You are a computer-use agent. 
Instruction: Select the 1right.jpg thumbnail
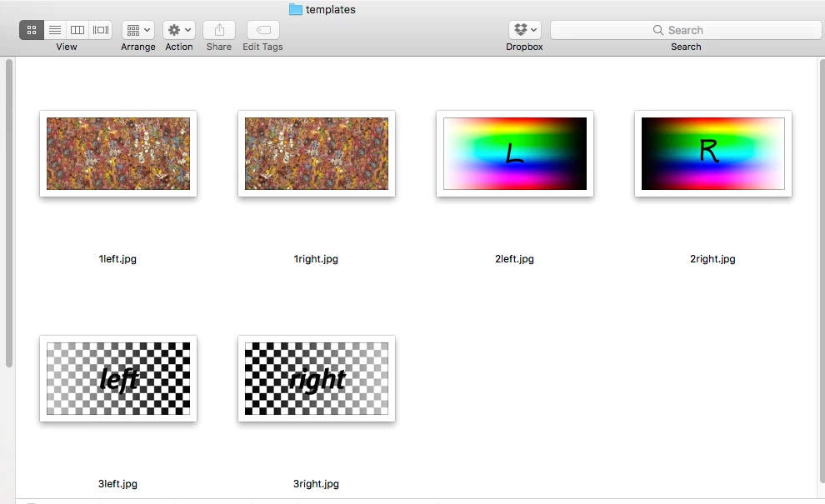pyautogui.click(x=317, y=153)
